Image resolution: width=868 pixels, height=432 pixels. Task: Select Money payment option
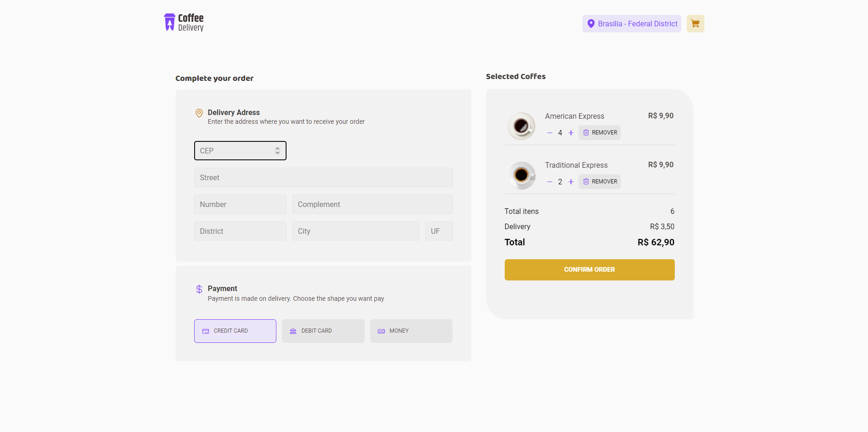[x=411, y=331]
